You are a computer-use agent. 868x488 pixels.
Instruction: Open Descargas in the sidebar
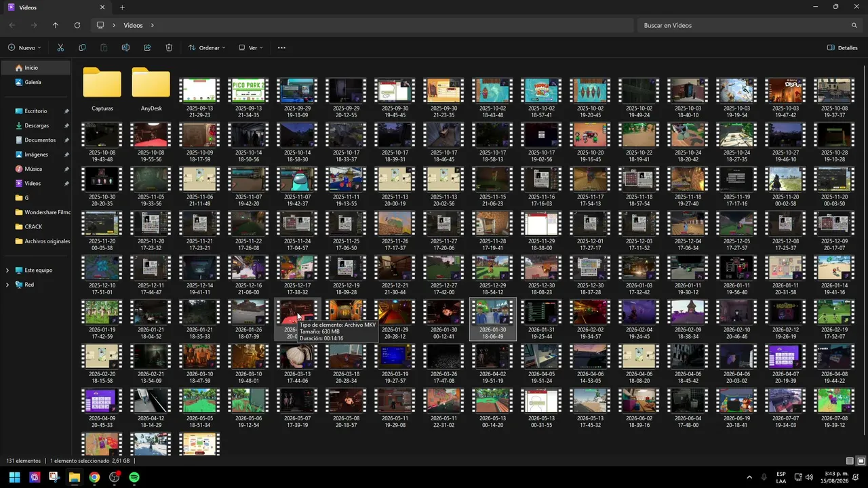[36, 125]
